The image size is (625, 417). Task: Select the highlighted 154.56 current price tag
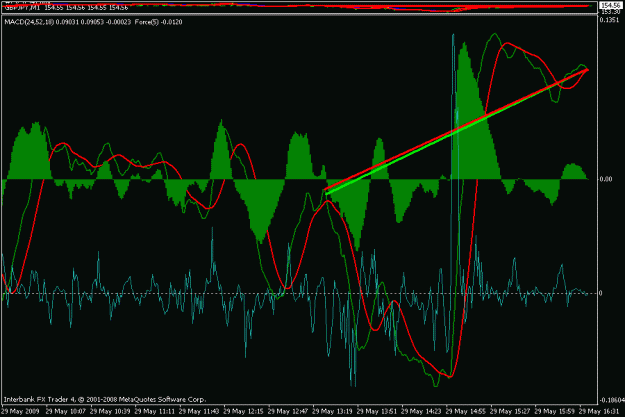pos(610,5)
